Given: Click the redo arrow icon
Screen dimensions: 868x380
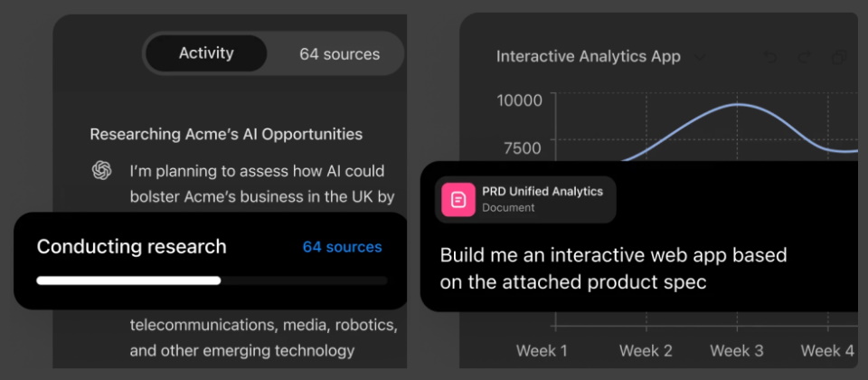Looking at the screenshot, I should click(x=804, y=58).
